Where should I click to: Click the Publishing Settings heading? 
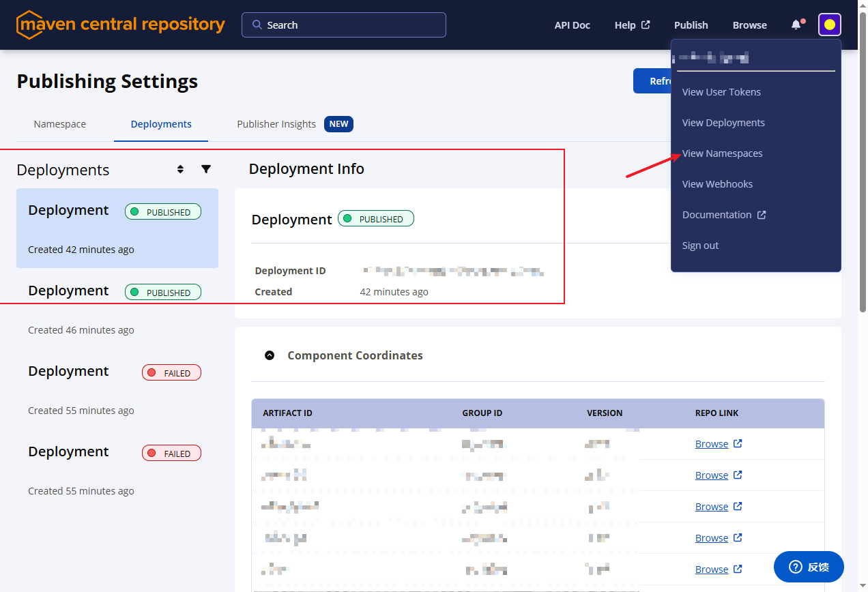point(107,81)
